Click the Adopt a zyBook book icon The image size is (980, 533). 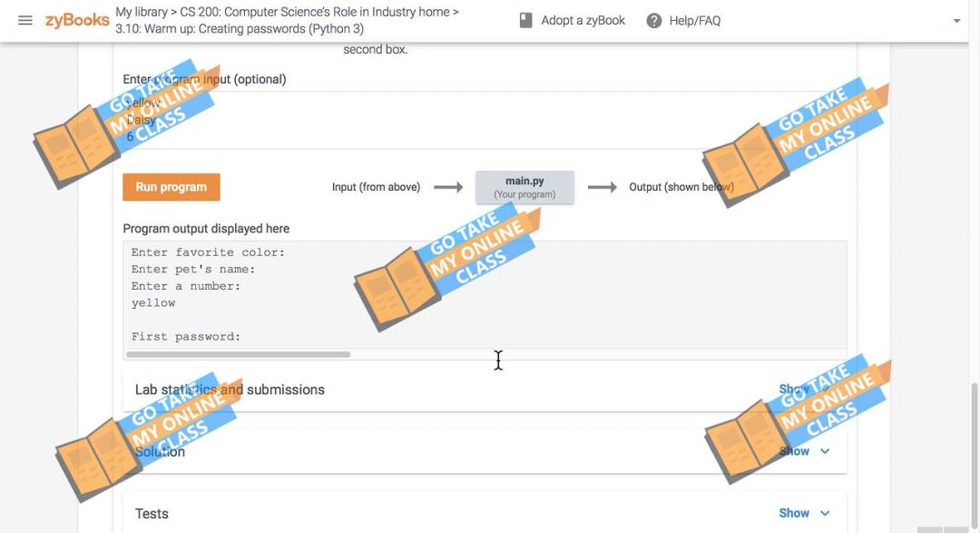[525, 20]
